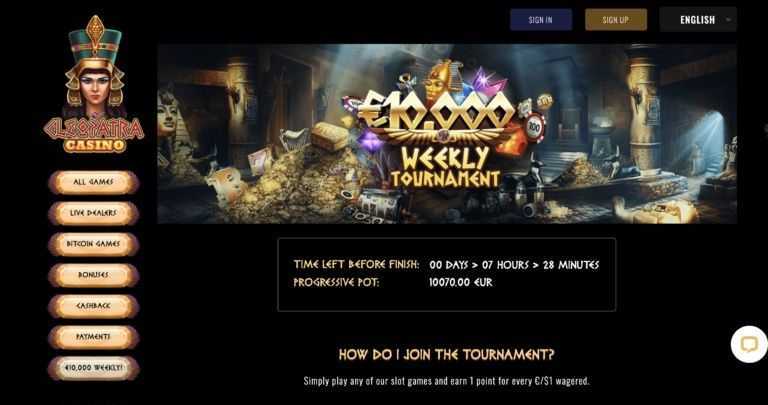Go to Payments page

pos(94,337)
